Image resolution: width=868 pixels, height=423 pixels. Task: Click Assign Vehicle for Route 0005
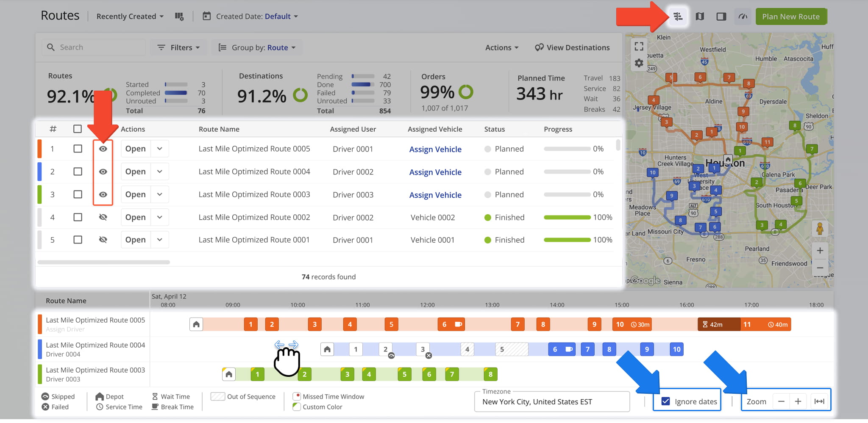(435, 149)
